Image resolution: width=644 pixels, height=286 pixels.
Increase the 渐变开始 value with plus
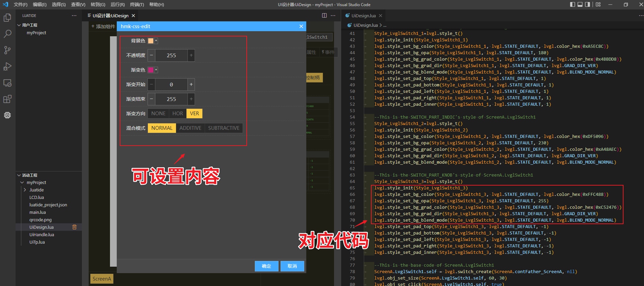[191, 84]
